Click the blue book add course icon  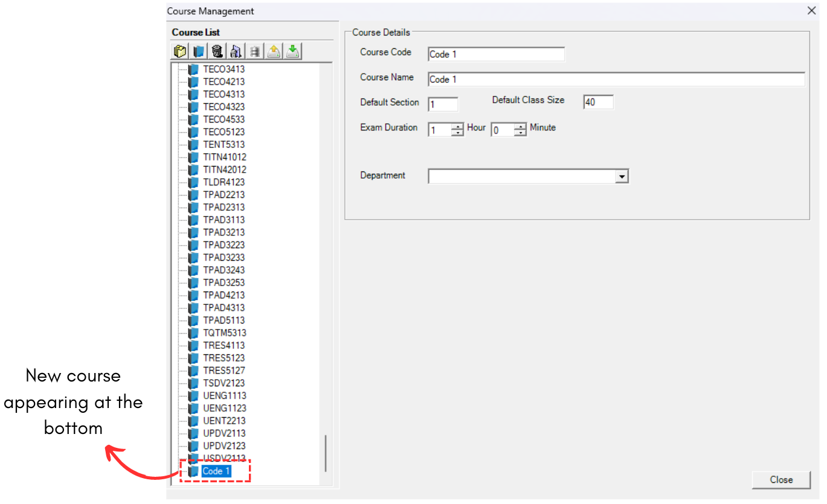[198, 51]
